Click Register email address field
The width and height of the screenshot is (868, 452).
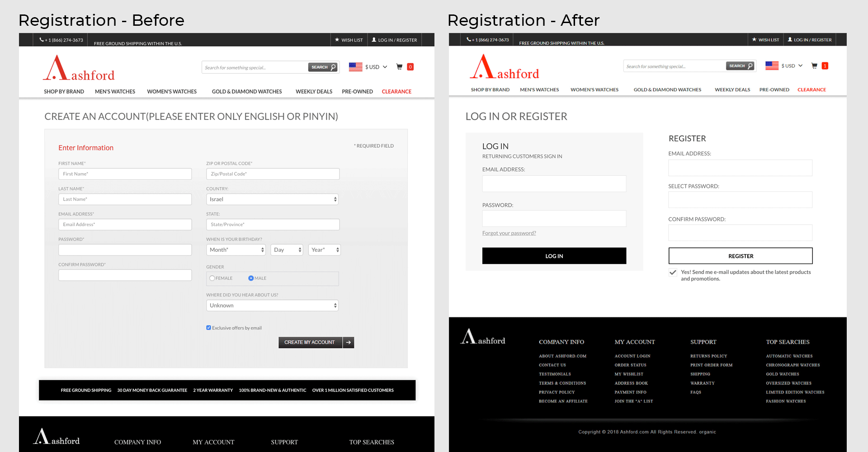click(741, 168)
